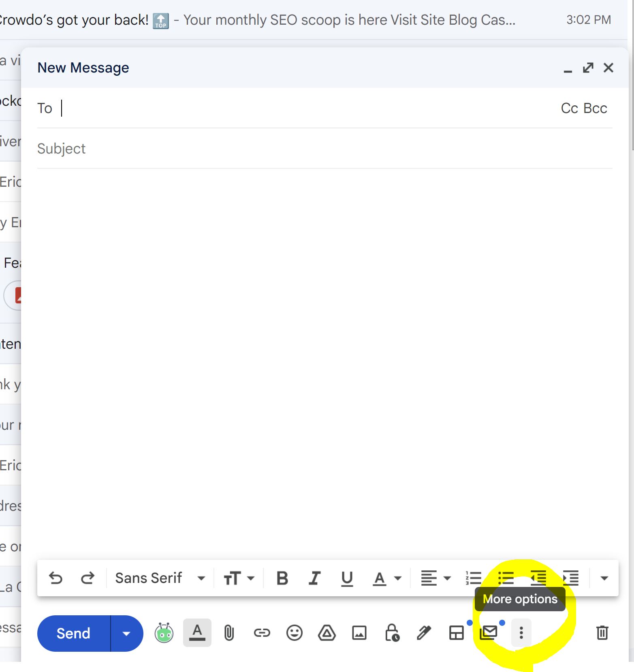634x672 pixels.
Task: Increase the indent level
Action: coord(571,578)
